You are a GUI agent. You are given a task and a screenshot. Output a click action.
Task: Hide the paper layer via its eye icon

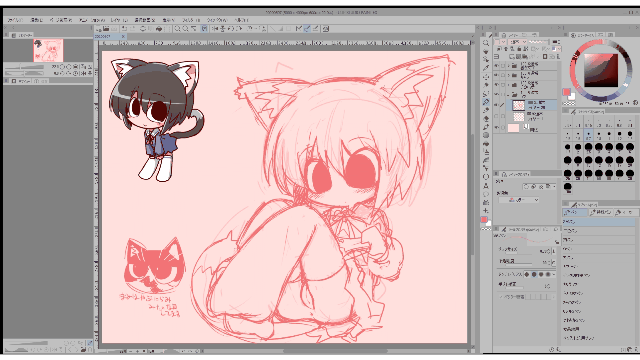point(497,128)
